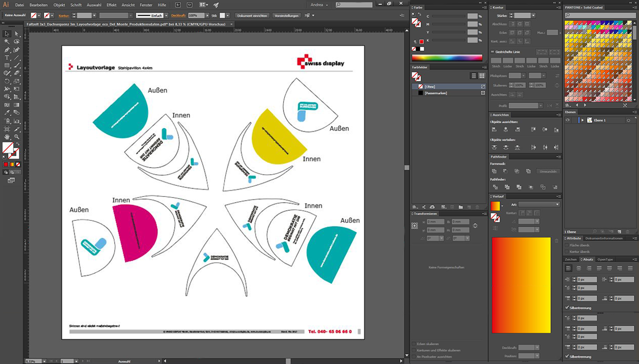Select the Selection tool (black arrow)
The image size is (639, 364).
coord(7,34)
